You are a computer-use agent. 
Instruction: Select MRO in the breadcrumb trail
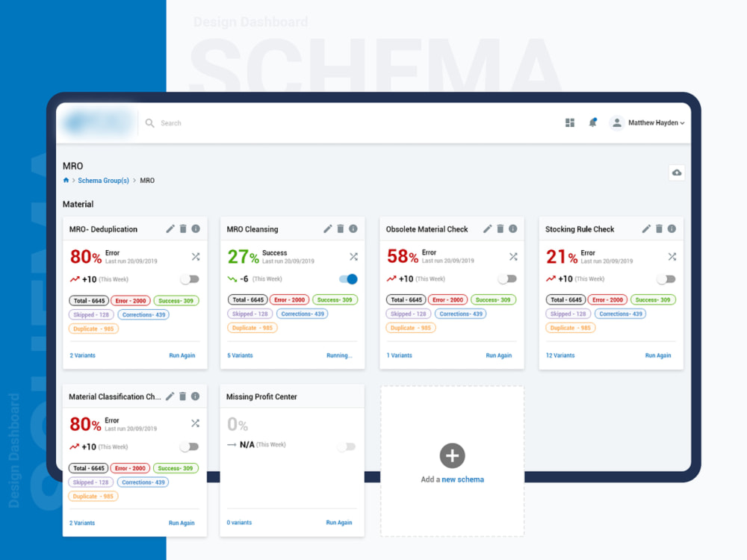pos(147,180)
